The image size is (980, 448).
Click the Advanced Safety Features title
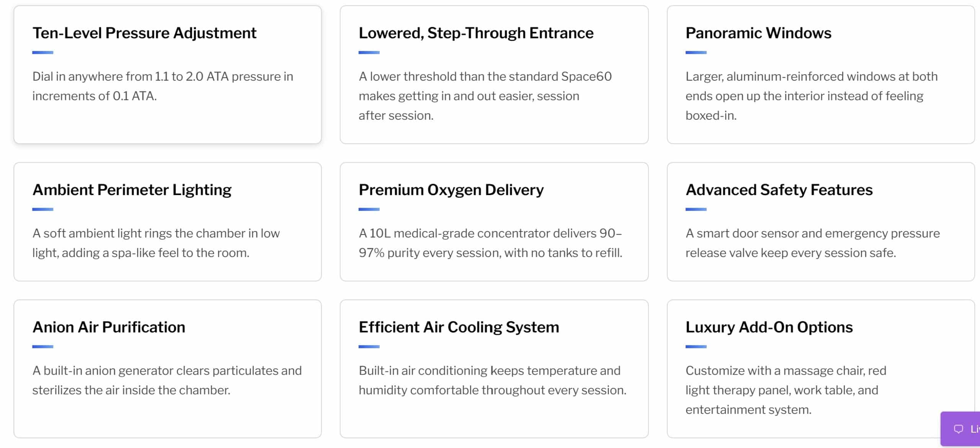[x=779, y=190]
